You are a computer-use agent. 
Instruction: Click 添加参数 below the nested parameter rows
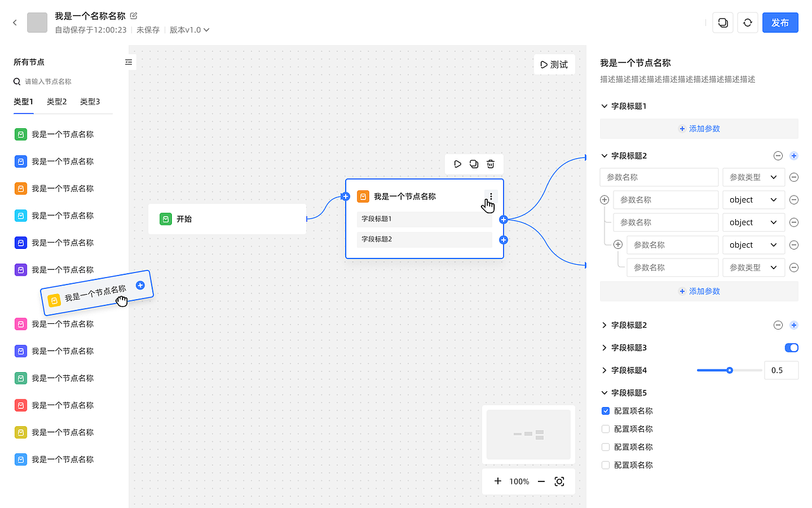pyautogui.click(x=699, y=291)
